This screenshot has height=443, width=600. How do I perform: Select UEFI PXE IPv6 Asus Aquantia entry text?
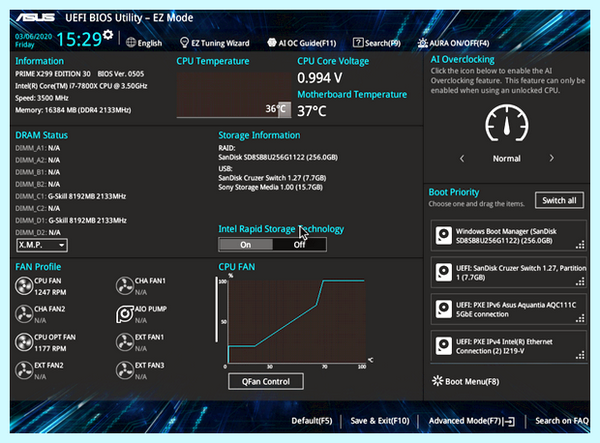tap(516, 309)
